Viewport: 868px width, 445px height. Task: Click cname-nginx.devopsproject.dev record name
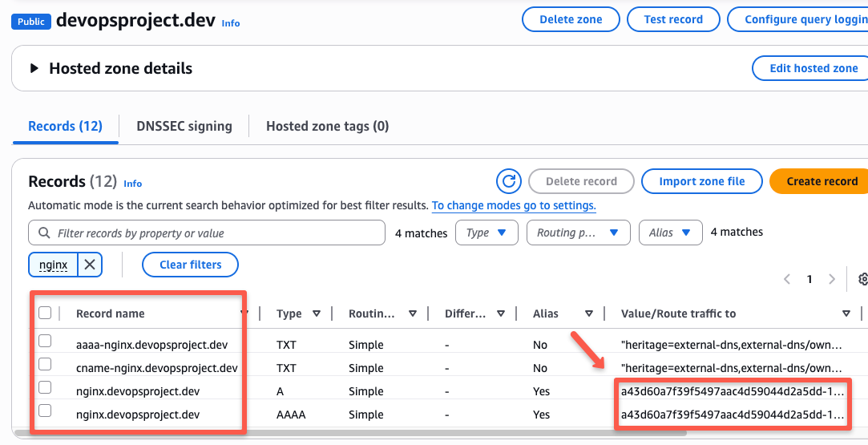(156, 368)
